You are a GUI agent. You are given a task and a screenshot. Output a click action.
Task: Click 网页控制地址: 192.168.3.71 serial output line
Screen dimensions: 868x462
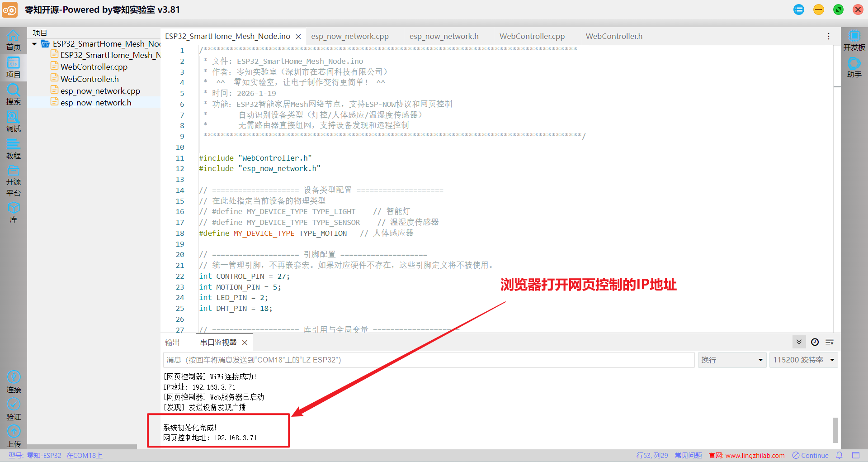pyautogui.click(x=210, y=438)
